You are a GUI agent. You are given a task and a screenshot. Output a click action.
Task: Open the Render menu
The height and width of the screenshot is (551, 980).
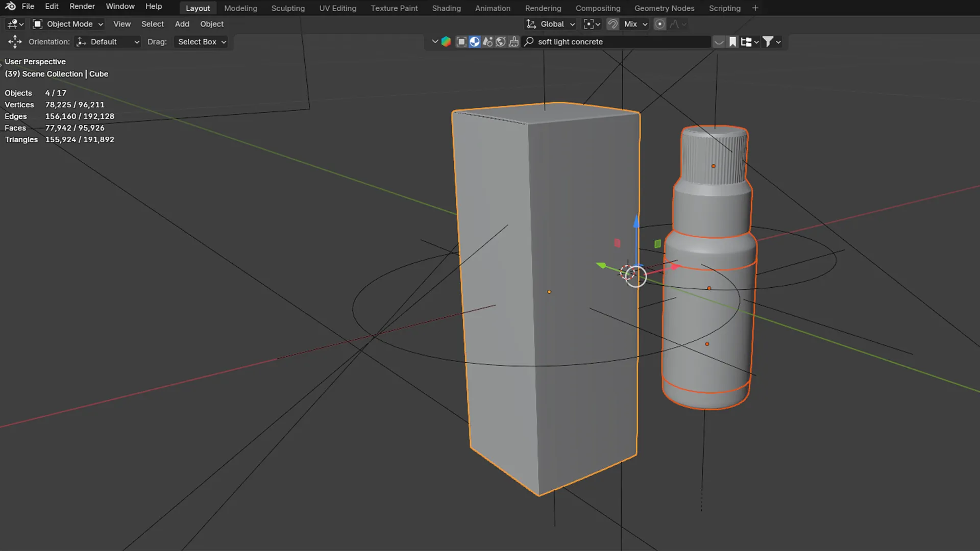coord(82,6)
